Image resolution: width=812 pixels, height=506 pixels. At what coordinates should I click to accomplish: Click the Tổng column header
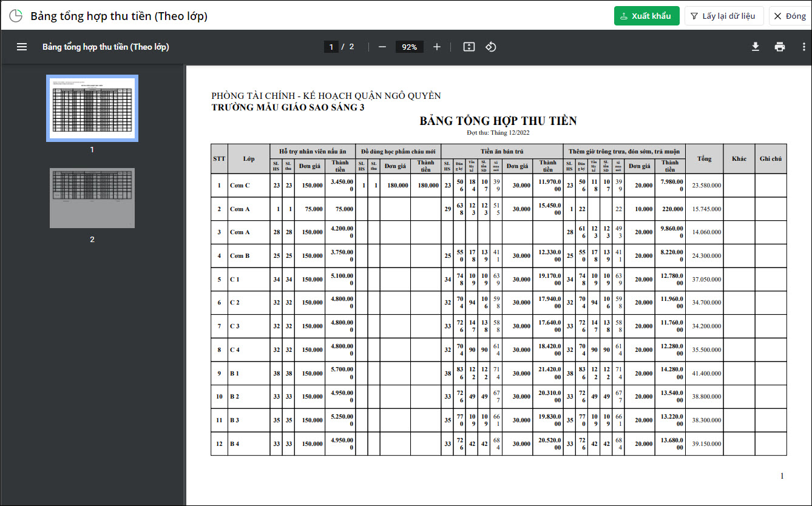(704, 159)
